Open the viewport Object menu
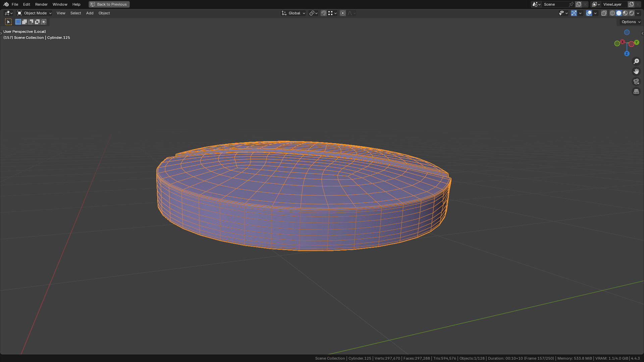This screenshot has height=362, width=644. click(104, 13)
